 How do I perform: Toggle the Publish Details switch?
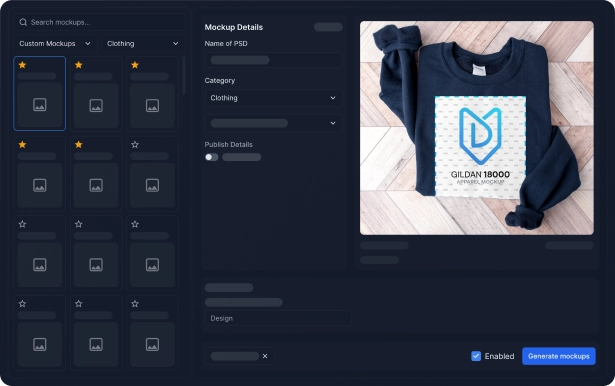(x=211, y=157)
